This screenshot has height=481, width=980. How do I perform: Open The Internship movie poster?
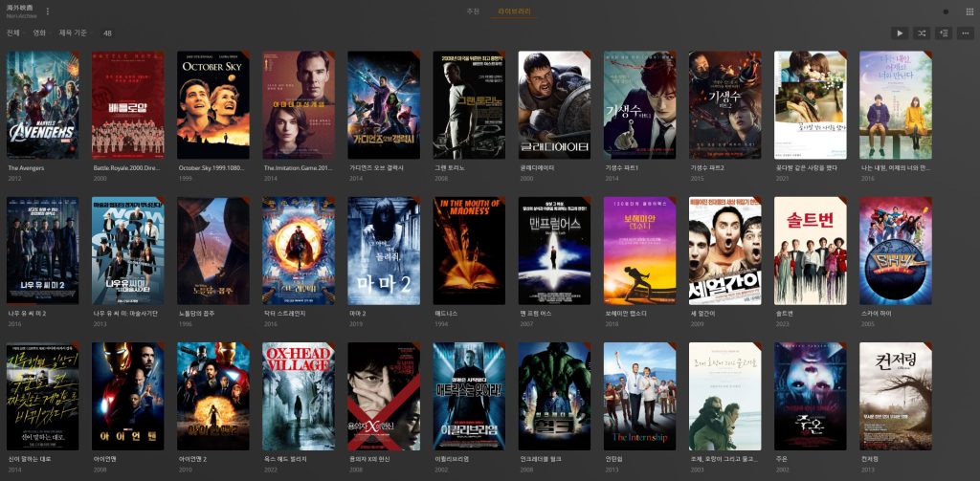click(639, 396)
